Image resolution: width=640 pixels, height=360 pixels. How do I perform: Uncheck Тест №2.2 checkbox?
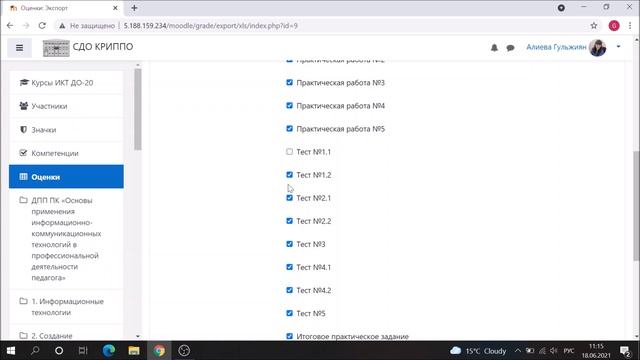289,221
